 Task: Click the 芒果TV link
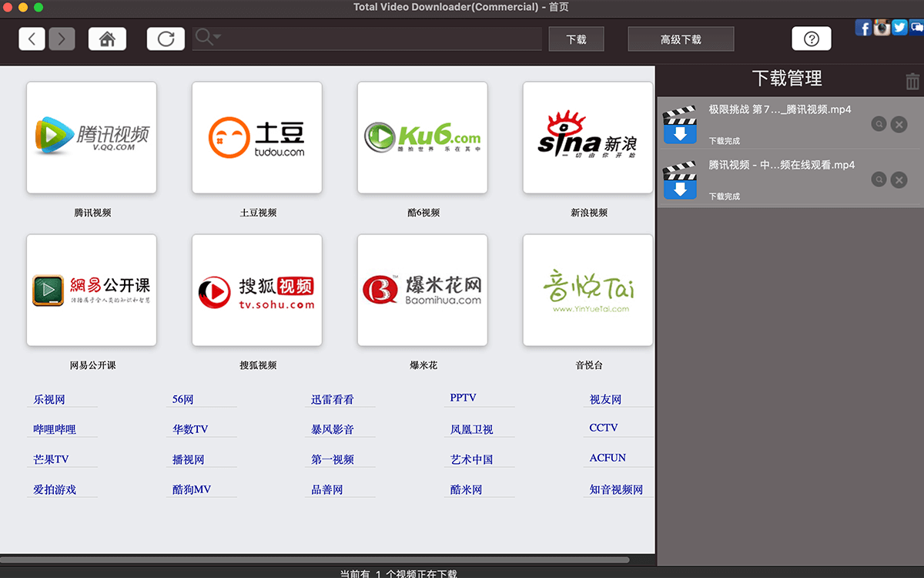coord(51,459)
